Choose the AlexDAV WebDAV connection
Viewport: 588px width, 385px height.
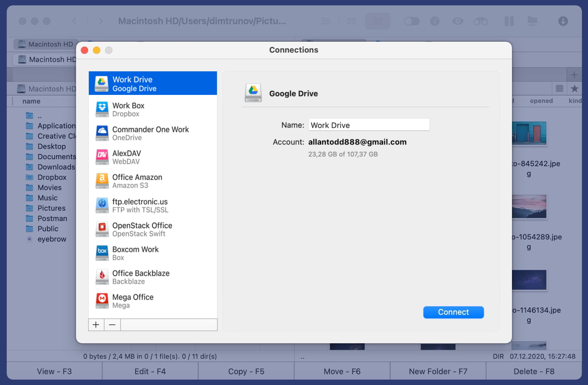coord(152,157)
